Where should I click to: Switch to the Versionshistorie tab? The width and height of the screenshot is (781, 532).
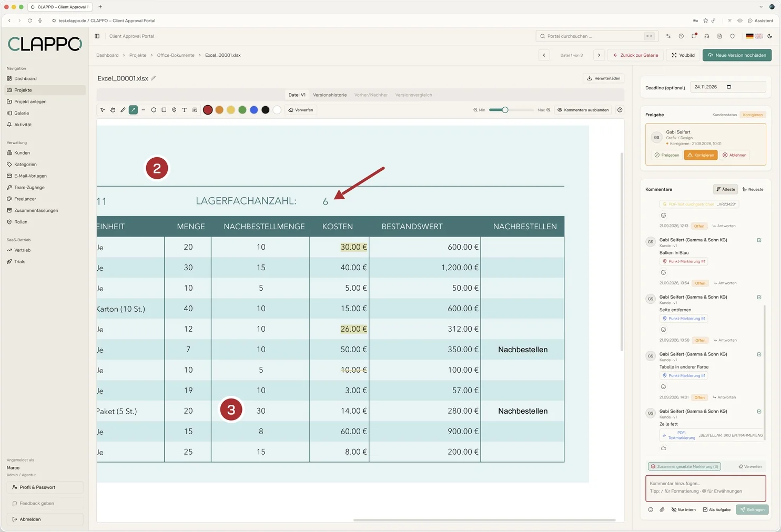(x=330, y=95)
